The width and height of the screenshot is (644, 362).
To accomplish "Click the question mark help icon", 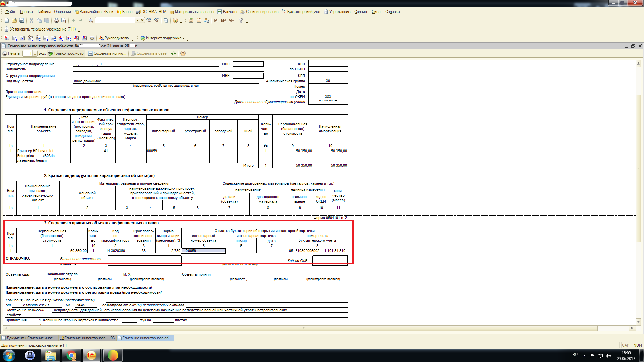I will tap(183, 53).
